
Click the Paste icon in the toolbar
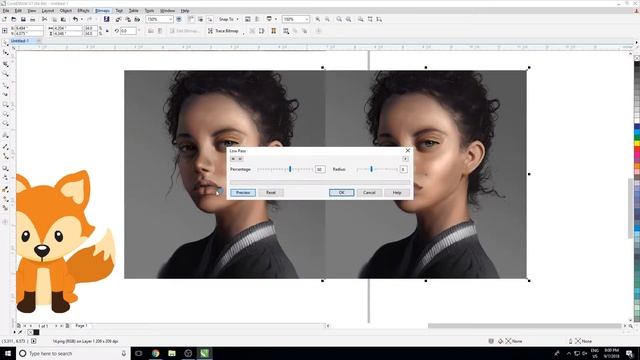click(63, 19)
